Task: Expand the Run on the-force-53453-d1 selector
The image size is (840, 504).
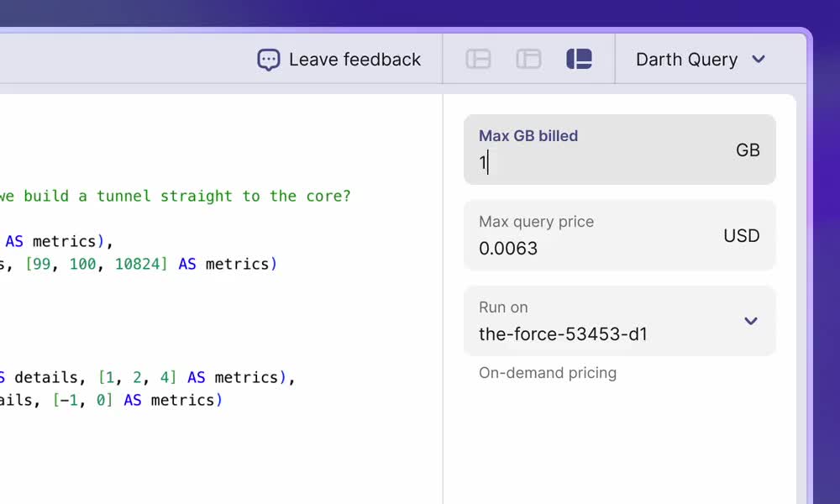Action: [x=619, y=322]
